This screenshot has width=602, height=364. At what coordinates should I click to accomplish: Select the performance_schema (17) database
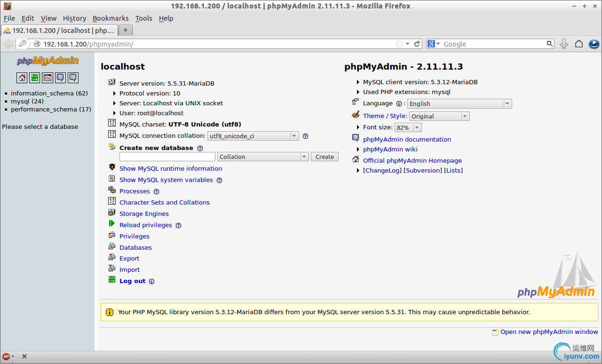tap(51, 109)
